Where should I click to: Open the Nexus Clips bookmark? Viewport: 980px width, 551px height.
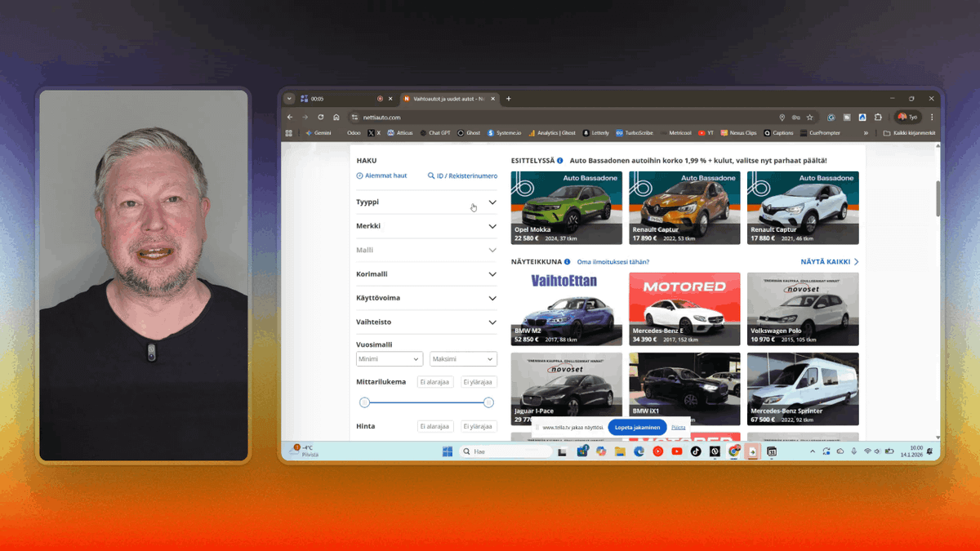(739, 133)
